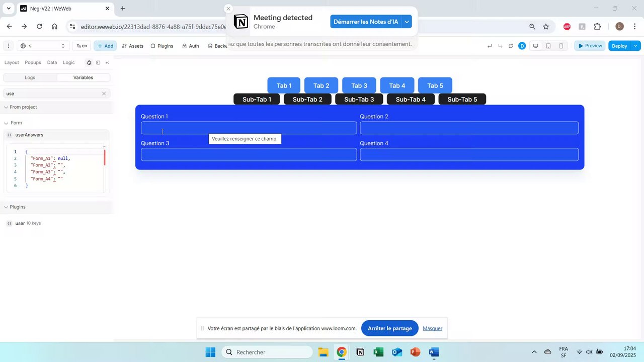644x362 pixels.
Task: Open the Chrome Extensions puzzle icon
Action: tap(598, 27)
